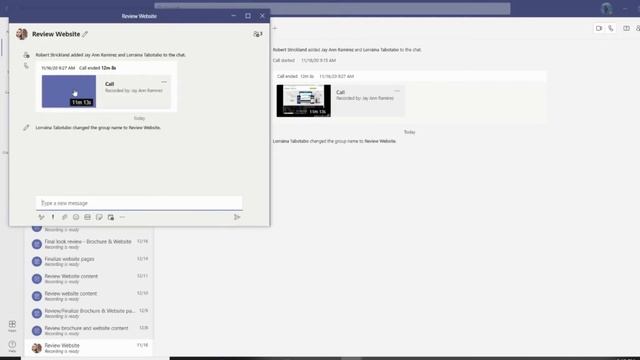The height and width of the screenshot is (360, 640).
Task: Play the pop-out call recording thumbnail
Action: (x=69, y=91)
